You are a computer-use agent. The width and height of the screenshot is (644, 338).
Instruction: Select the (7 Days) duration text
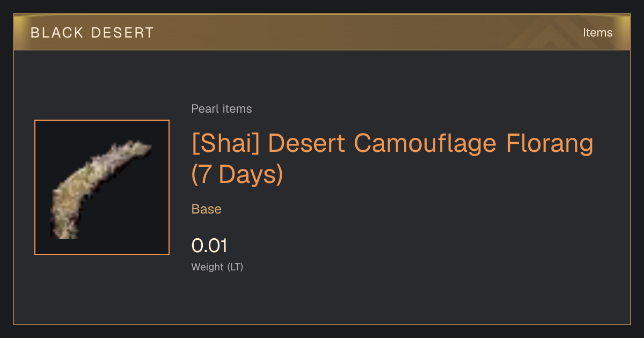(237, 174)
